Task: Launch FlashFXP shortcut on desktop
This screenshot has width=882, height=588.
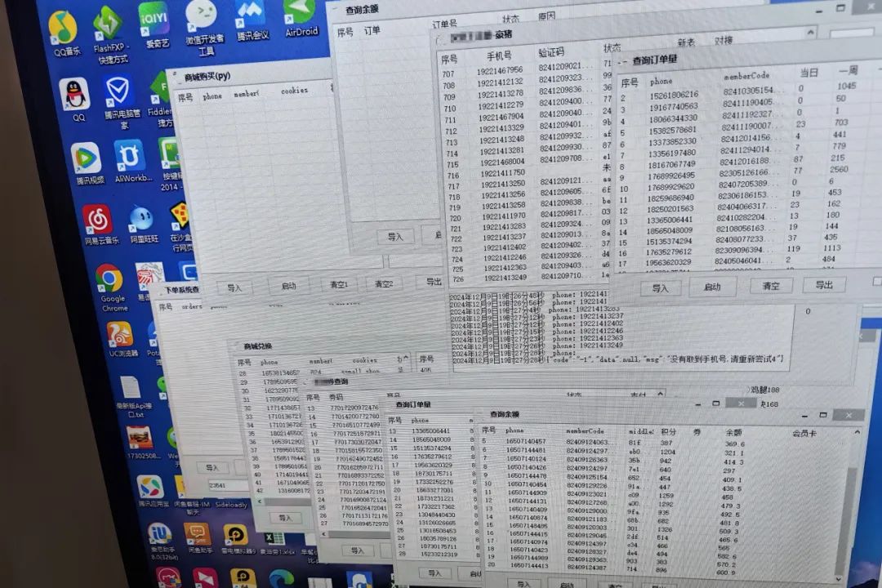Action: [107, 24]
